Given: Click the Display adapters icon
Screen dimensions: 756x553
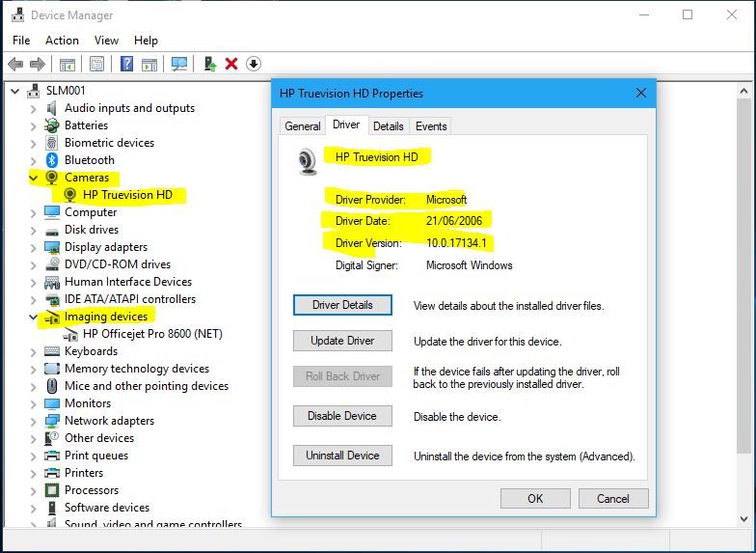Looking at the screenshot, I should coord(52,247).
